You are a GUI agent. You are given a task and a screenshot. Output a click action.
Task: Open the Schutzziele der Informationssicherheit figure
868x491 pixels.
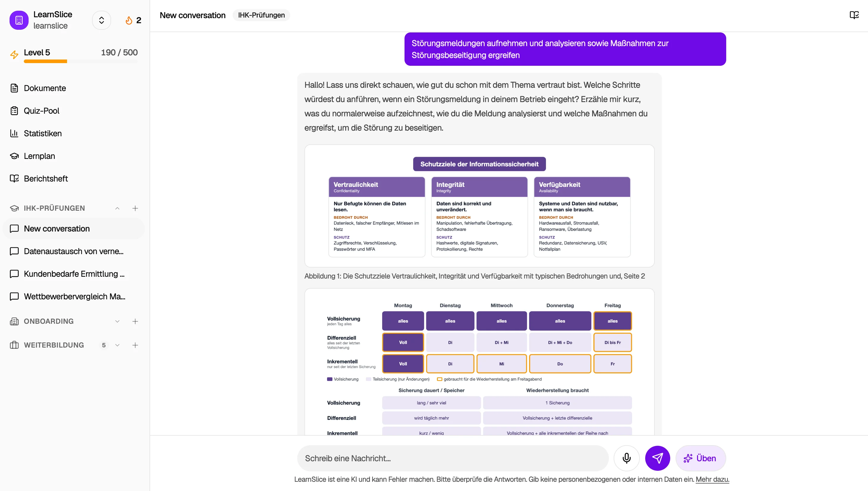(x=479, y=206)
